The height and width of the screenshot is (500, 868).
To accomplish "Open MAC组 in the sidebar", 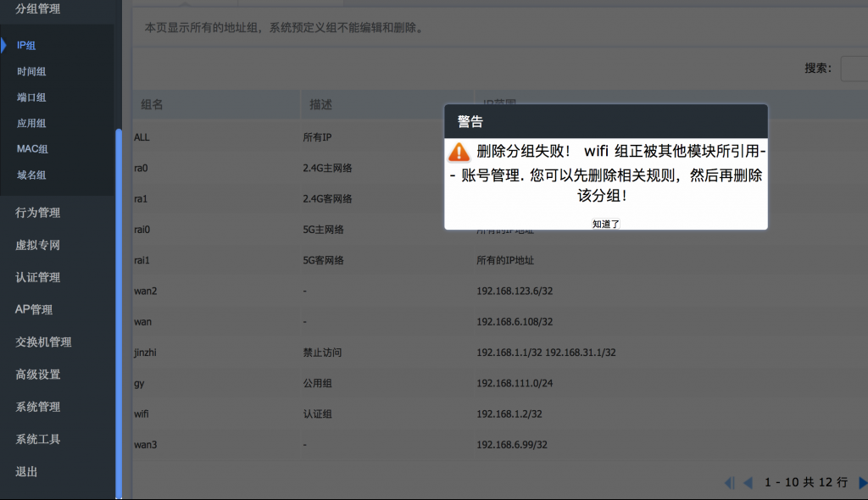I will point(32,149).
